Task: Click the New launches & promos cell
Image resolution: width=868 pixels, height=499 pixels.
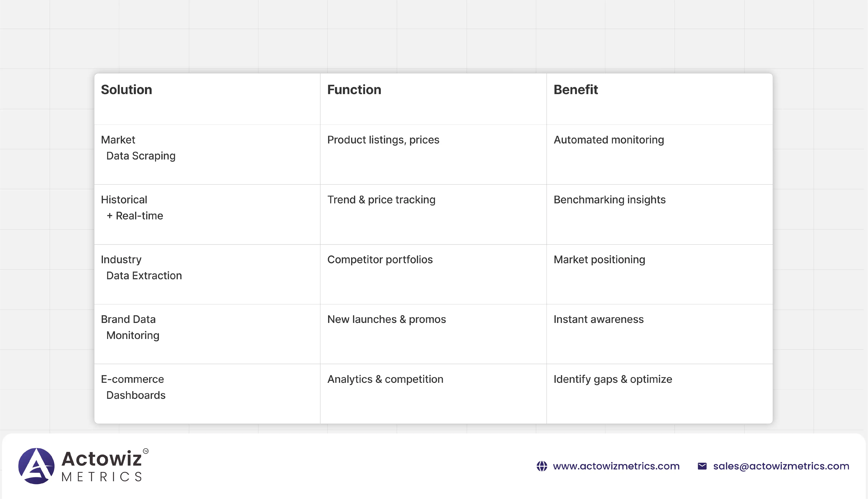Action: pos(386,319)
